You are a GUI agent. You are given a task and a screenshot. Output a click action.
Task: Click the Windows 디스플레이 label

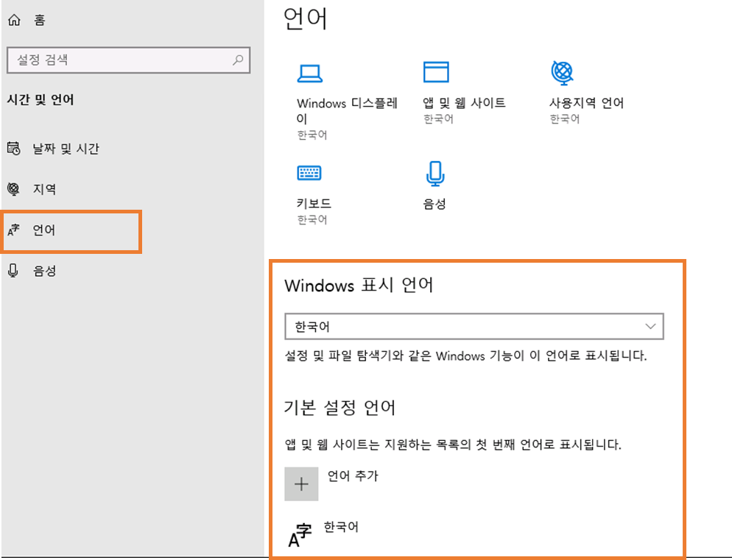click(347, 110)
